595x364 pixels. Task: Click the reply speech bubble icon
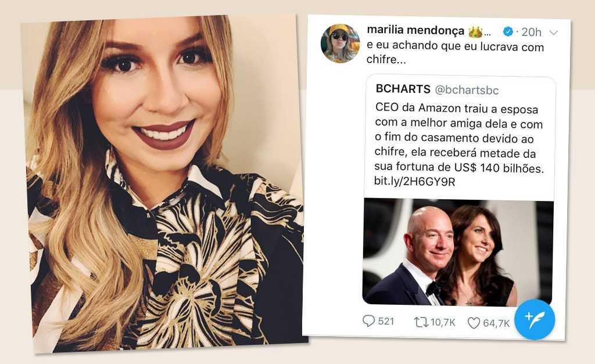click(368, 321)
